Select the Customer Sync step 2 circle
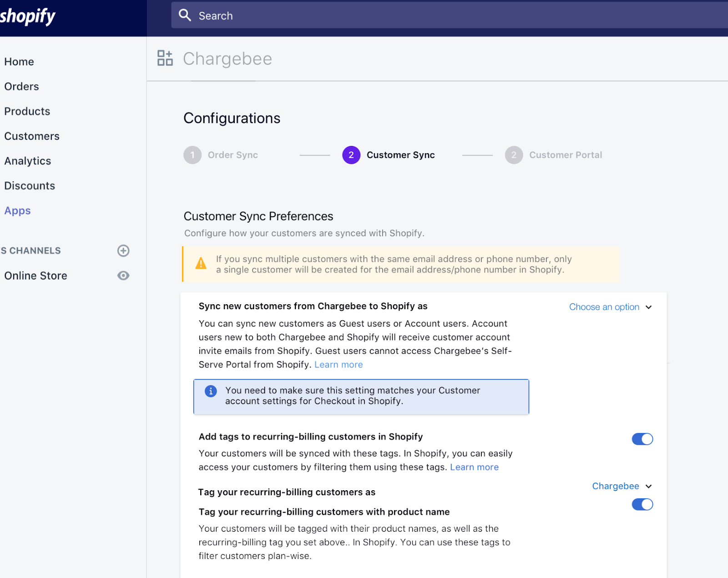Screen dimensions: 728x578 [x=351, y=155]
